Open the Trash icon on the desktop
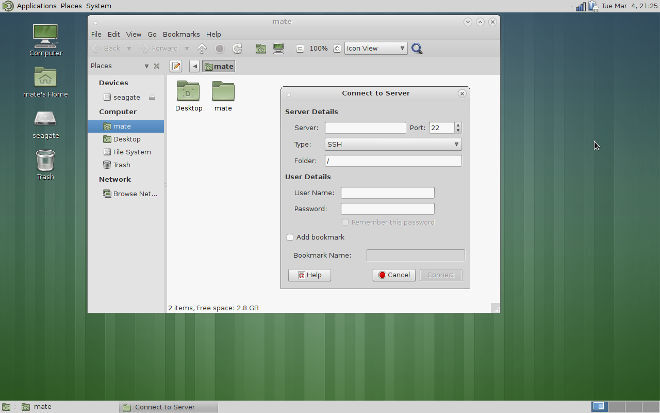The image size is (660, 413). click(x=45, y=163)
